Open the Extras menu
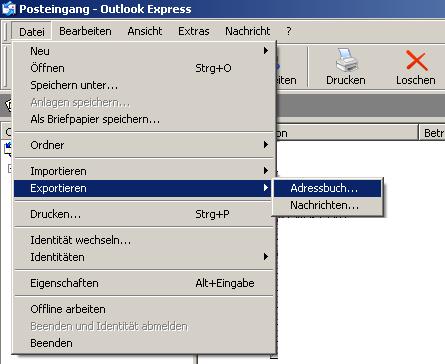Viewport: 445px width, 364px height. click(194, 31)
